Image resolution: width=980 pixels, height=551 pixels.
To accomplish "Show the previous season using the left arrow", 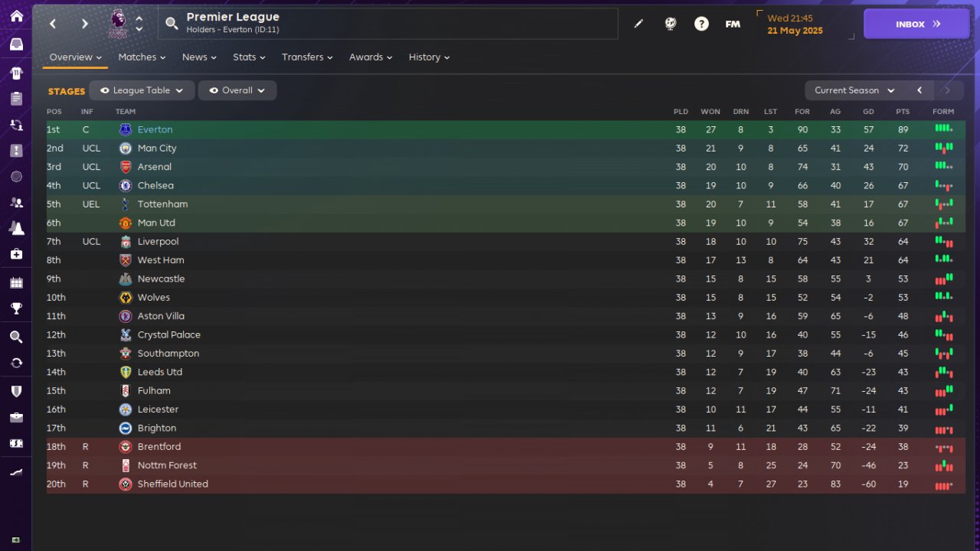I will [920, 90].
